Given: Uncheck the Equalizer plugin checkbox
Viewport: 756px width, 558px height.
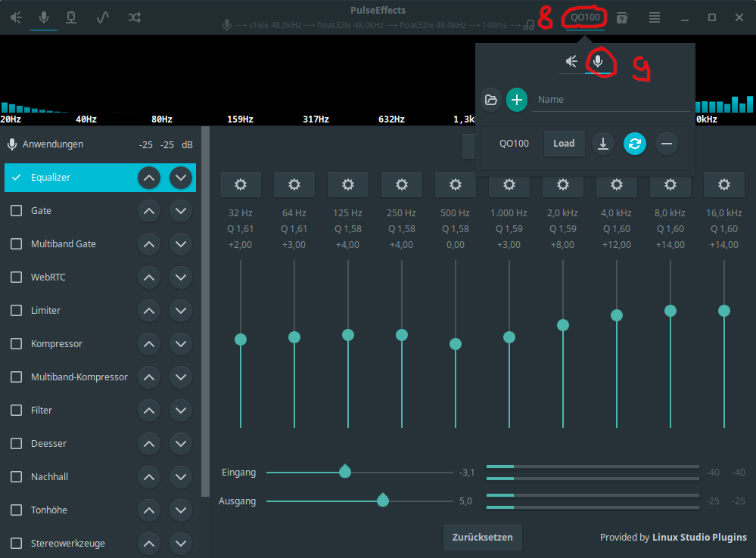Looking at the screenshot, I should [16, 178].
